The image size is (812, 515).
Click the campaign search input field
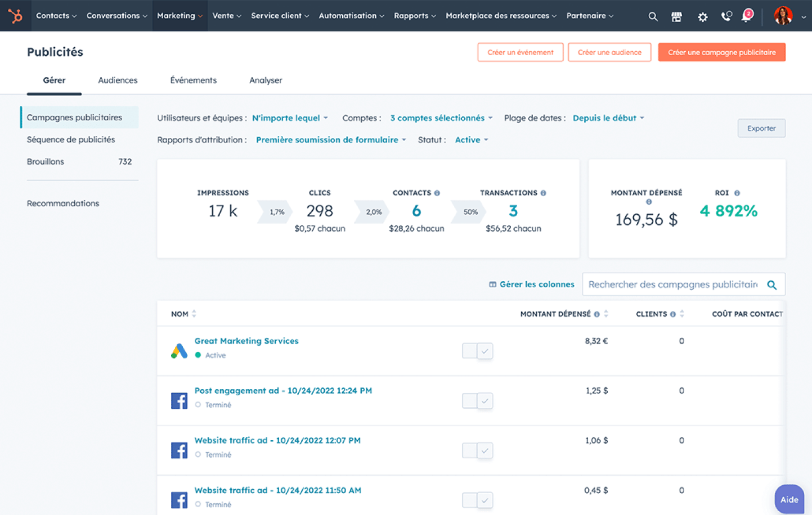[672, 284]
